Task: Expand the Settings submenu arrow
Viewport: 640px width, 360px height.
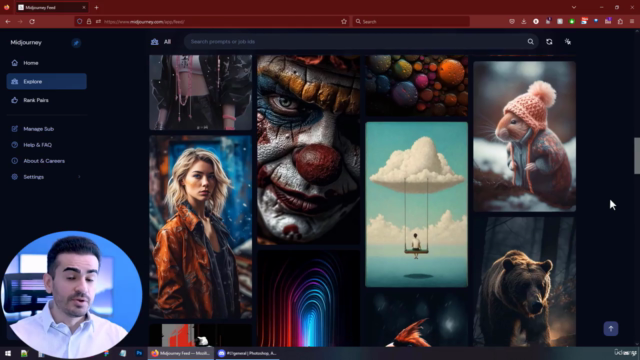Action: pyautogui.click(x=79, y=177)
